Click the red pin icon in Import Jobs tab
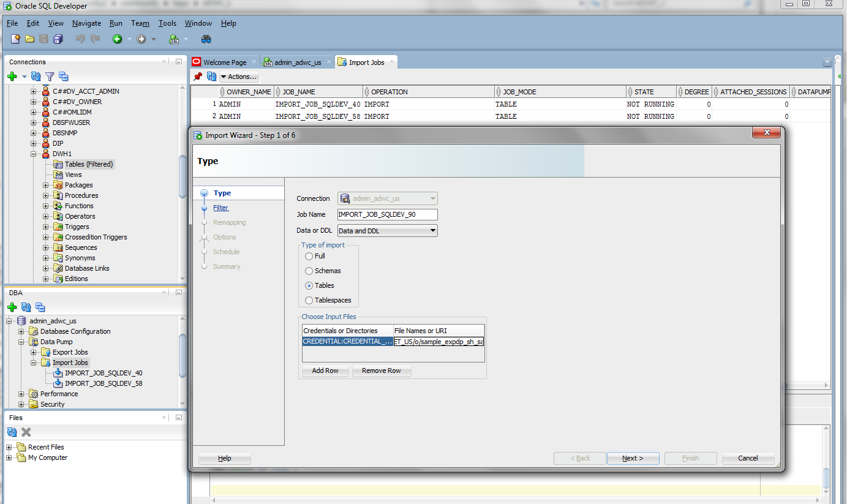This screenshot has width=847, height=504. pyautogui.click(x=198, y=77)
